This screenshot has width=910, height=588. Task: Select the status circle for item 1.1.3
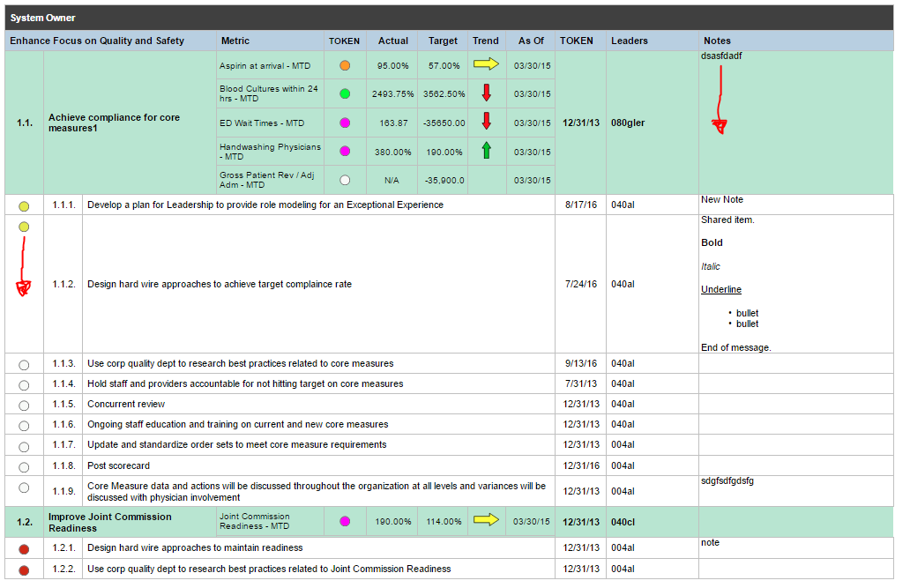(24, 364)
